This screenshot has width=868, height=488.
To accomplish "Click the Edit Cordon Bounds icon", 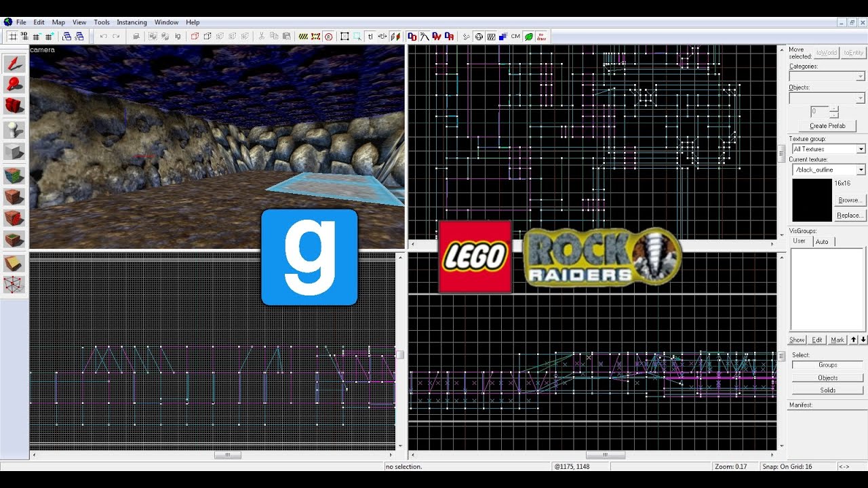I will point(316,36).
